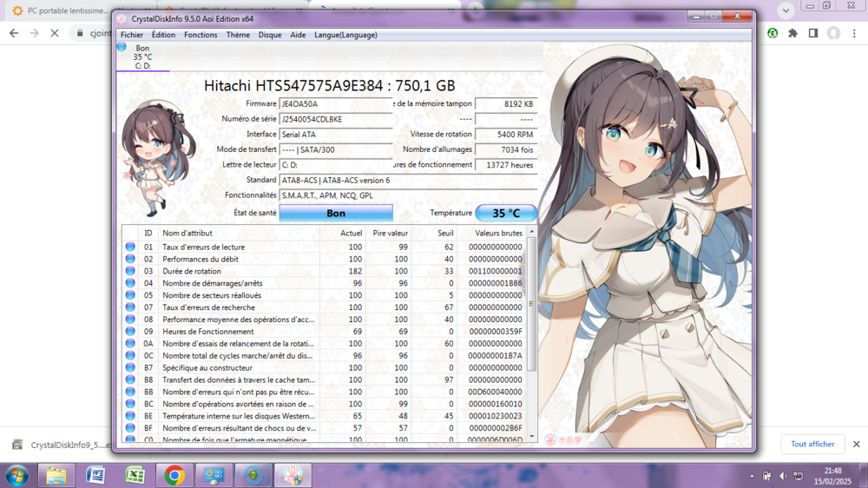This screenshot has height=488, width=868.
Task: Click the blue status orb for attribute 05
Action: (130, 295)
